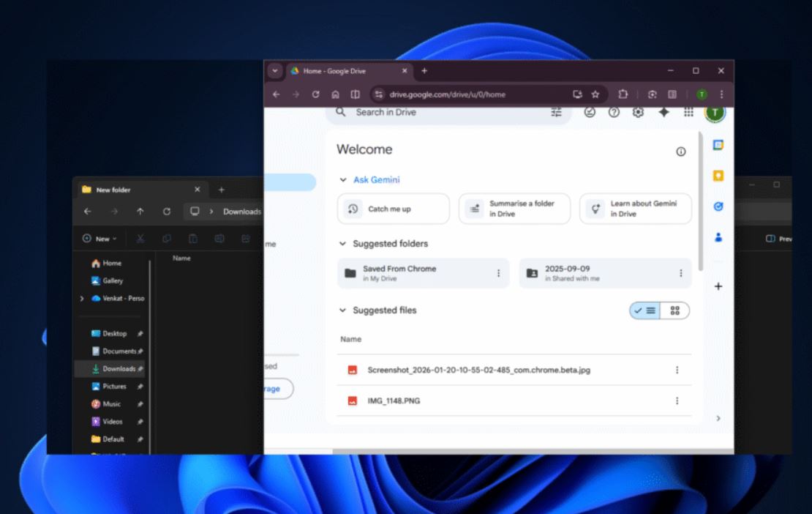The image size is (812, 514).
Task: Open Google Calendar from the side panel
Action: point(718,144)
